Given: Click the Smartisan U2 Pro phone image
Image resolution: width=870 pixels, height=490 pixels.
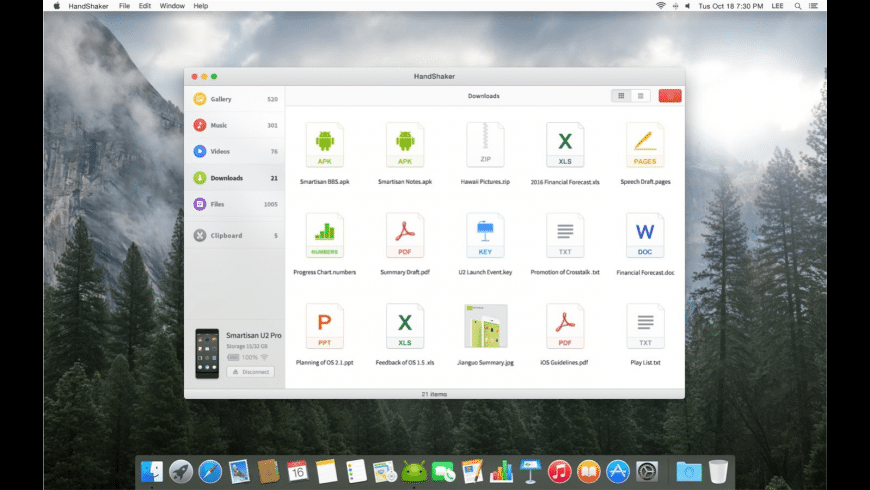Looking at the screenshot, I should (x=207, y=353).
